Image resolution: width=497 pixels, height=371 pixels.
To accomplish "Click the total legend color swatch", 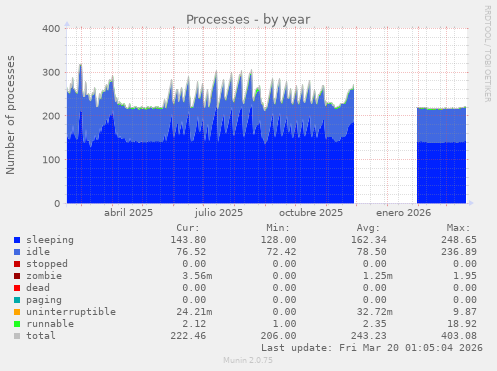I will pyautogui.click(x=17, y=336).
